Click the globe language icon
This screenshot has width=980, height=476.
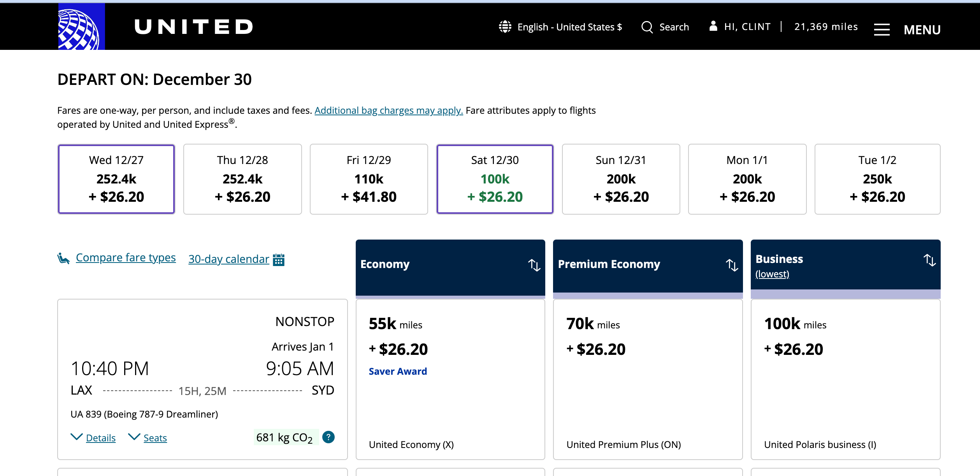[x=505, y=27]
